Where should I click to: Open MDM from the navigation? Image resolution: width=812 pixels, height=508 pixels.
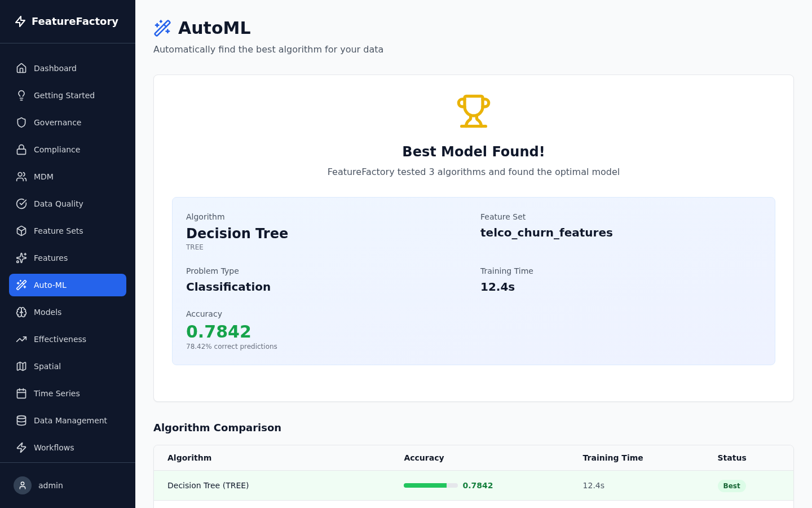point(43,177)
